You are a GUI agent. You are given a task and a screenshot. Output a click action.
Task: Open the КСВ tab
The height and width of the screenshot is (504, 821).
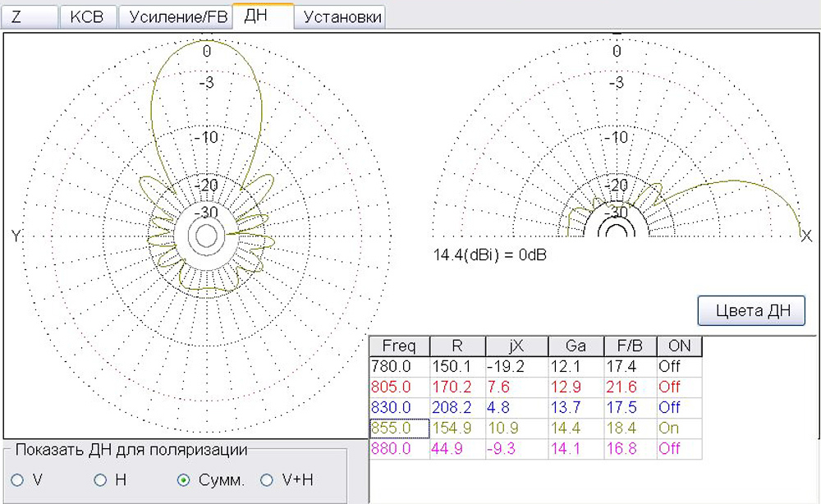point(87,16)
